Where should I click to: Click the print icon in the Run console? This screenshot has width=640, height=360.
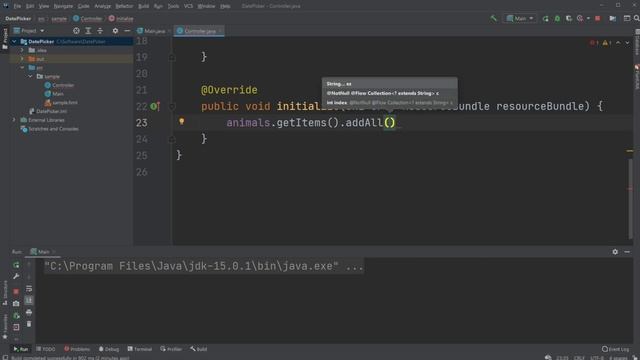[29, 312]
